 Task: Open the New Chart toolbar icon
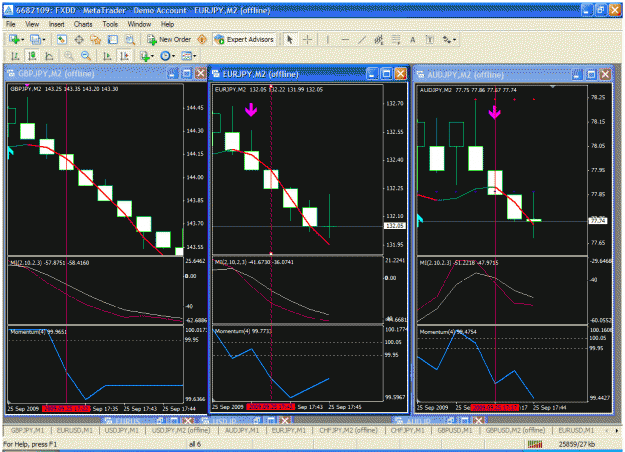tap(14, 39)
